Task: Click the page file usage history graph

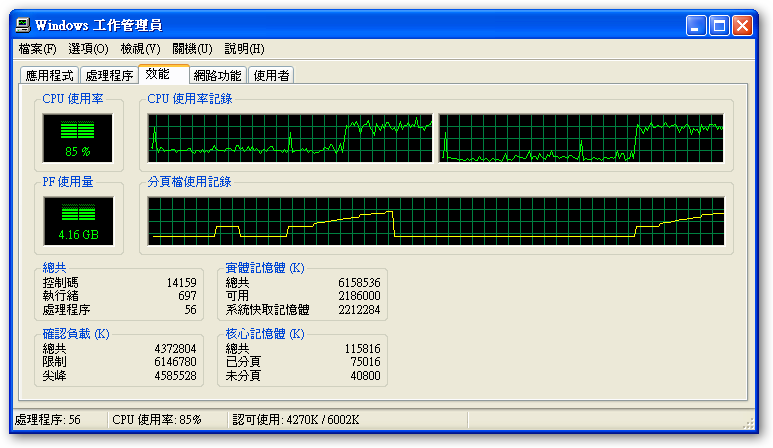Action: click(436, 221)
